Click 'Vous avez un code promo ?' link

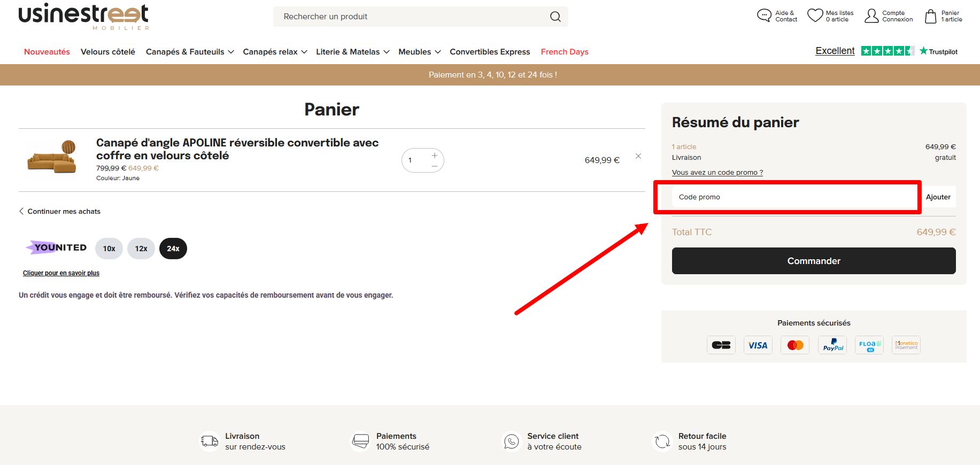(717, 172)
